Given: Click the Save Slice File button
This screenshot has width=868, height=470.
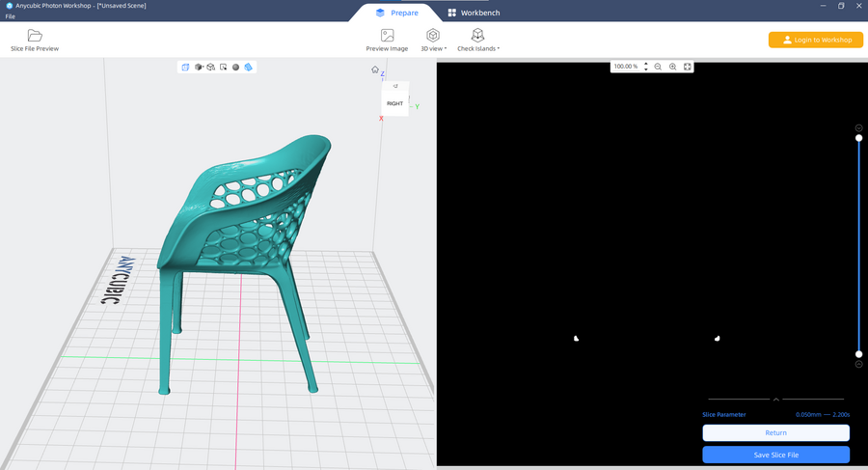Looking at the screenshot, I should [x=775, y=455].
